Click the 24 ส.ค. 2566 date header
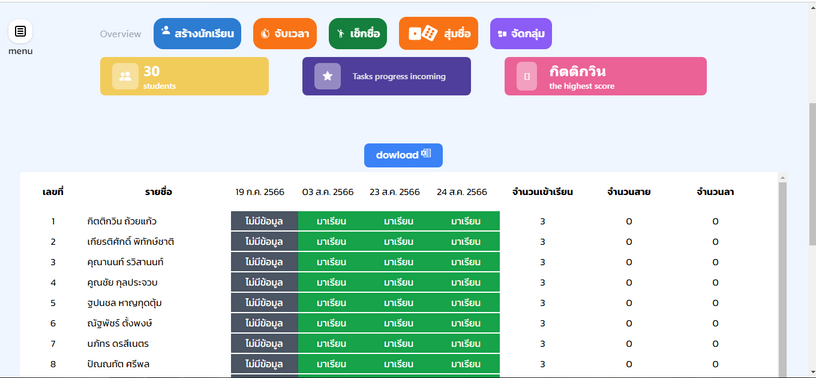Image resolution: width=816 pixels, height=378 pixels. (462, 192)
